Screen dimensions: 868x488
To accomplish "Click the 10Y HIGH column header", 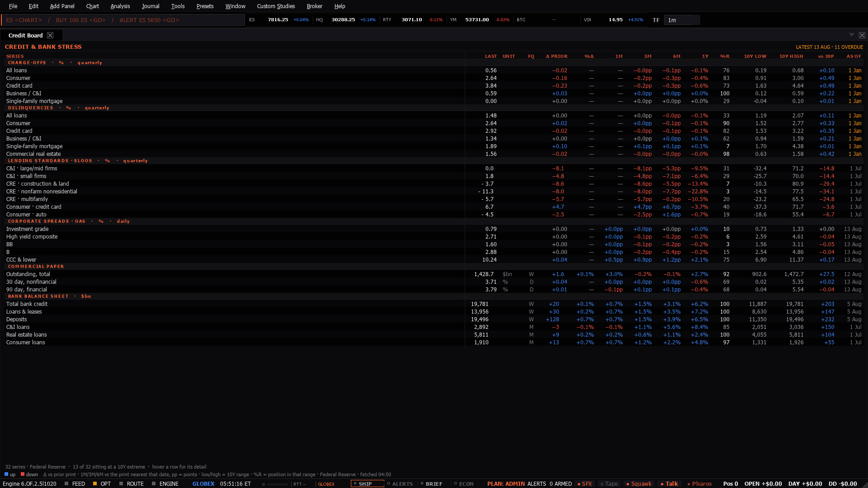I will (791, 56).
